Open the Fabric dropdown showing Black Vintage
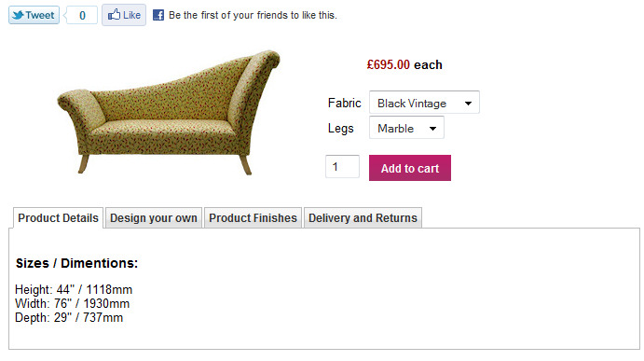 (424, 103)
